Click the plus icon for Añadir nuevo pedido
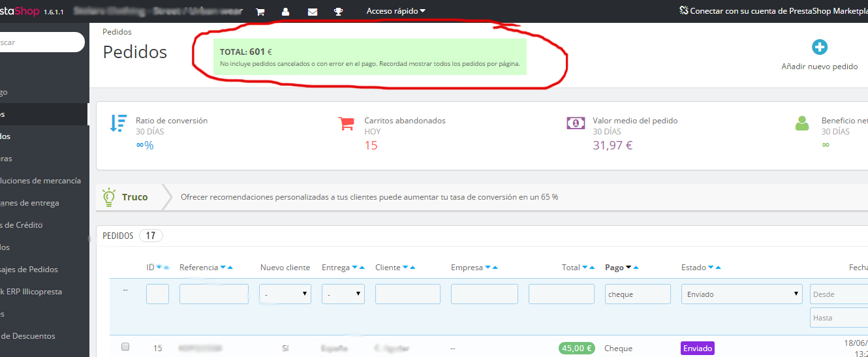 point(820,47)
